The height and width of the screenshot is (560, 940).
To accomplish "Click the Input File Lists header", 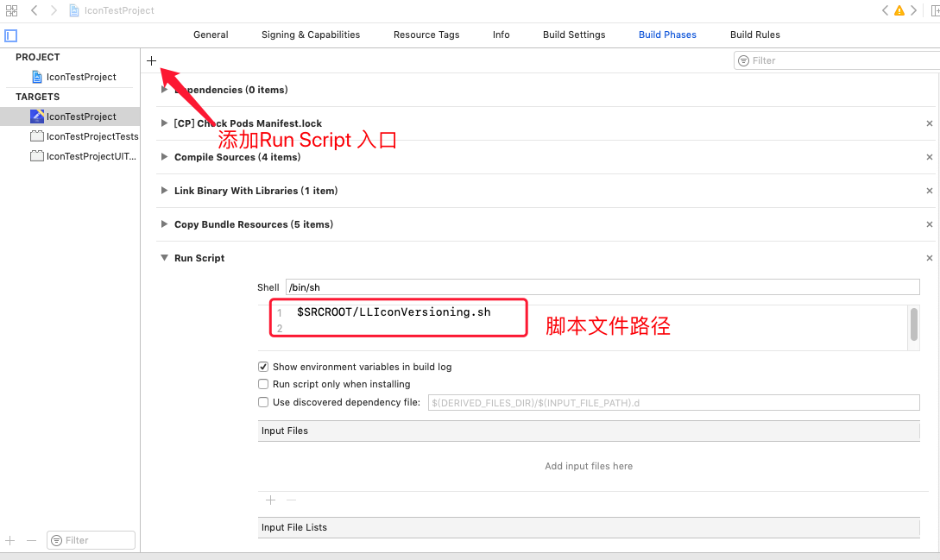I will (x=589, y=527).
